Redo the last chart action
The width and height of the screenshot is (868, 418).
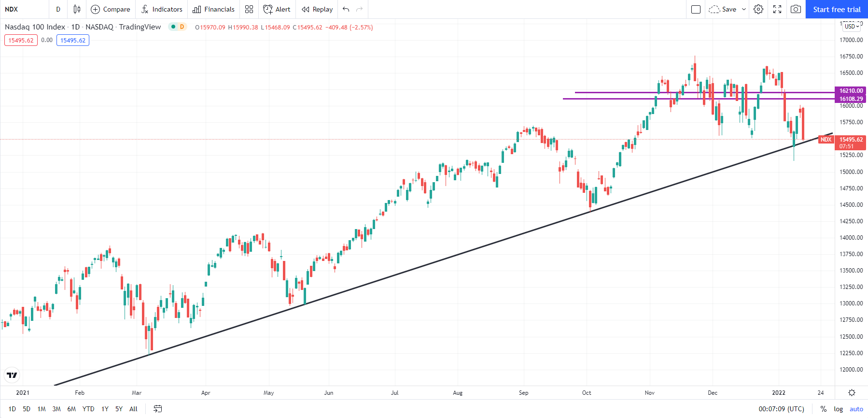(x=359, y=9)
